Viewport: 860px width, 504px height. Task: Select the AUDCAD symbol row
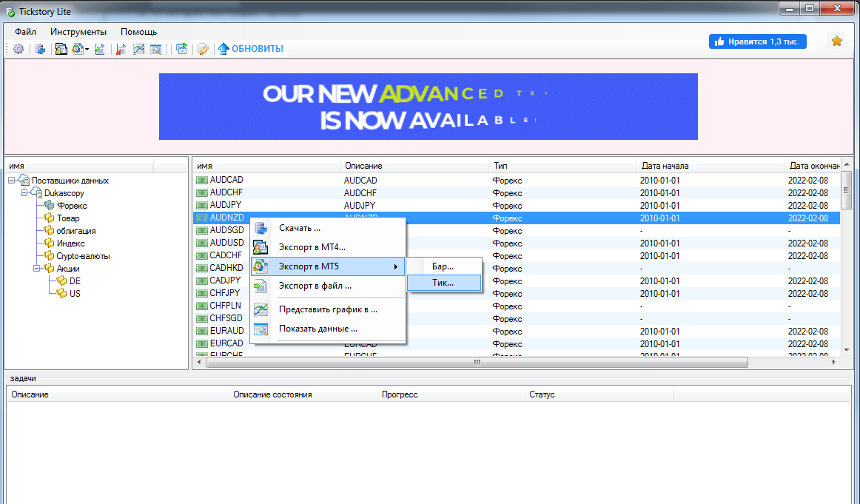point(517,180)
